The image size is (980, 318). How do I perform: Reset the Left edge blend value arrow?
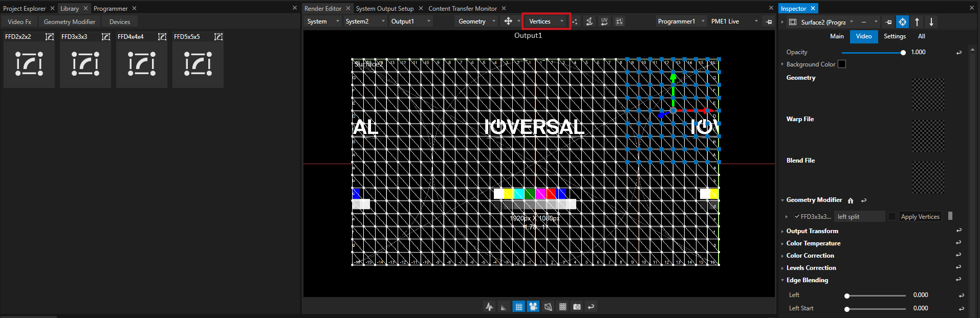(961, 295)
